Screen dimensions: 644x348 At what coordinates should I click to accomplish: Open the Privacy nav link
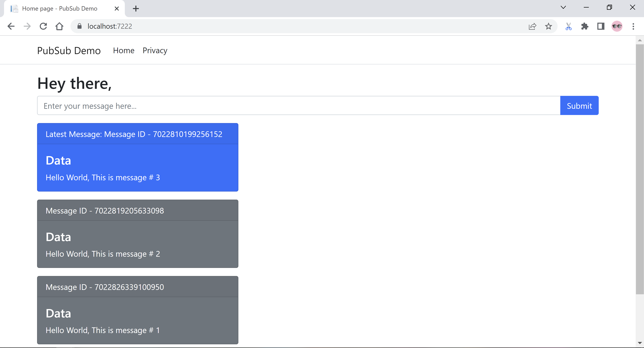tap(155, 51)
